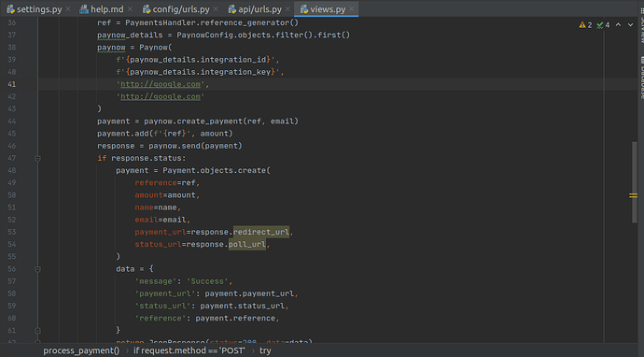Go to previous highlighted error arrow
This screenshot has height=357, width=644.
[x=618, y=25]
